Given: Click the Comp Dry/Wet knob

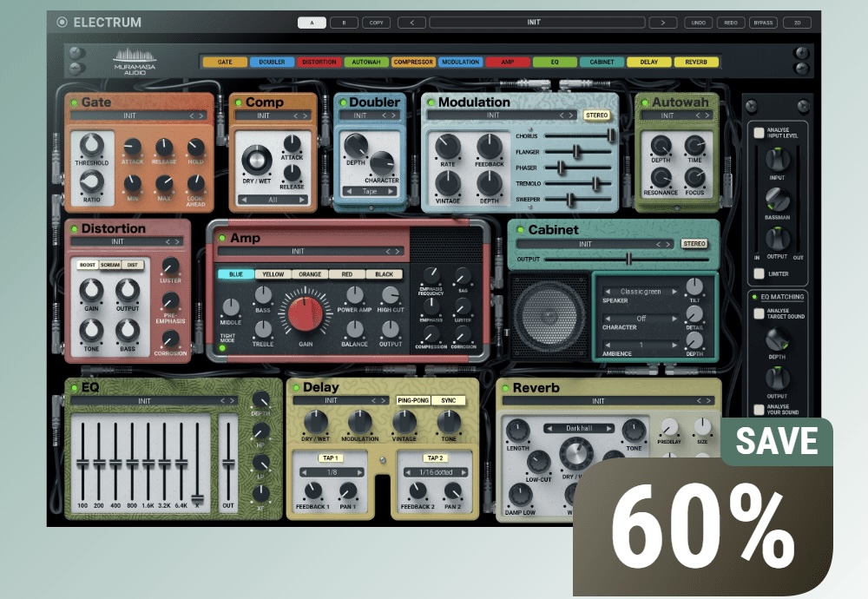Looking at the screenshot, I should (x=256, y=160).
